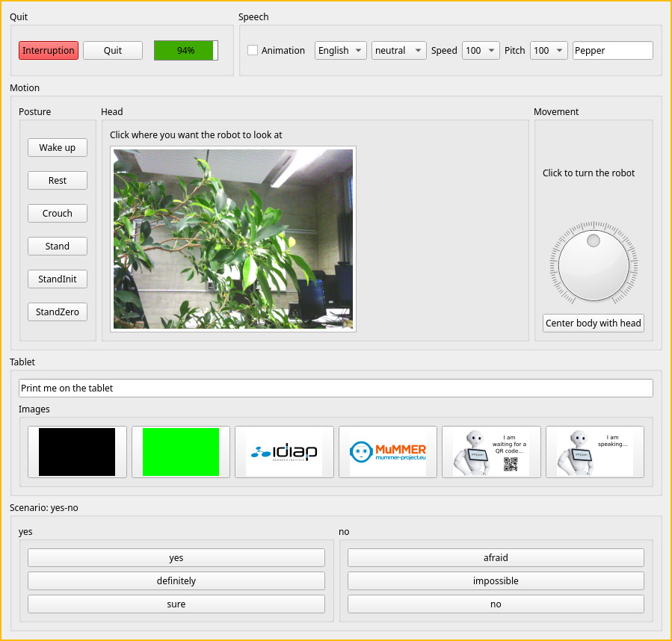Show the 'I am speaking' Pepper image
Image resolution: width=672 pixels, height=641 pixels.
click(x=594, y=451)
